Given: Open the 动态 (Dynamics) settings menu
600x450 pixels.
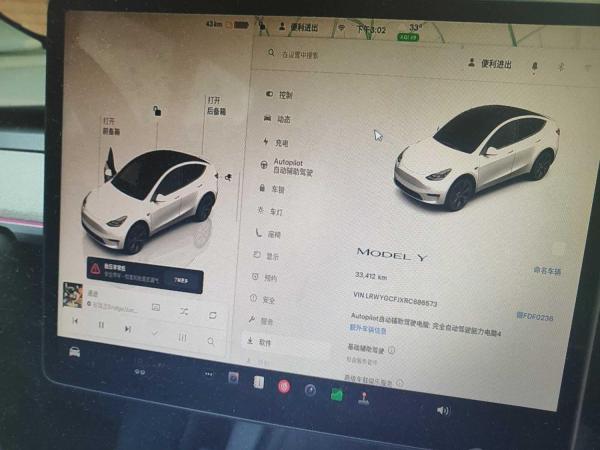Looking at the screenshot, I should (x=278, y=119).
